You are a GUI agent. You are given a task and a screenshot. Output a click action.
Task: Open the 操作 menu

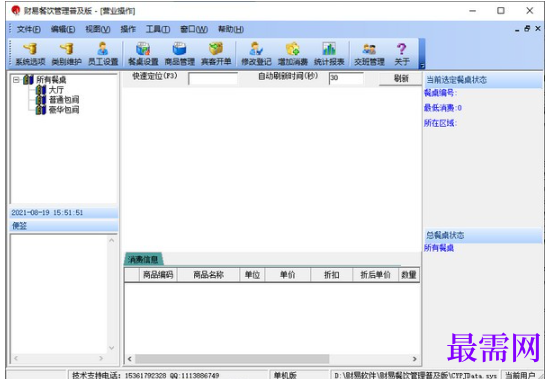pos(128,29)
